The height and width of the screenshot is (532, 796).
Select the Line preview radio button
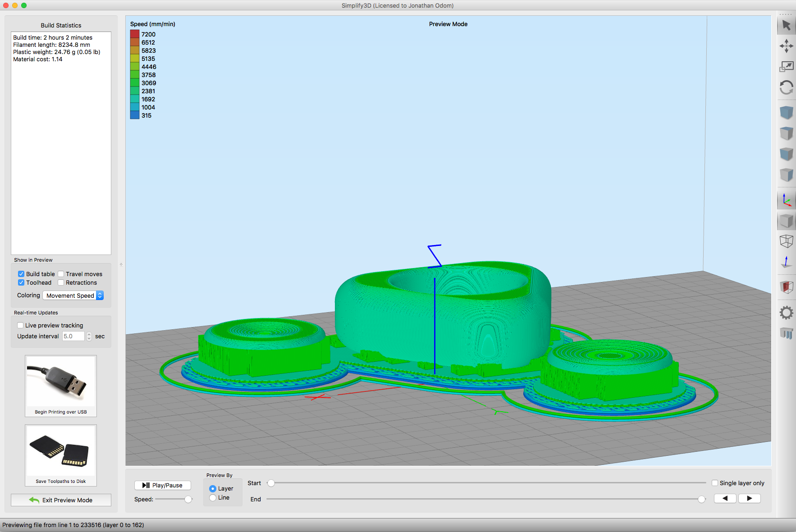coord(213,498)
